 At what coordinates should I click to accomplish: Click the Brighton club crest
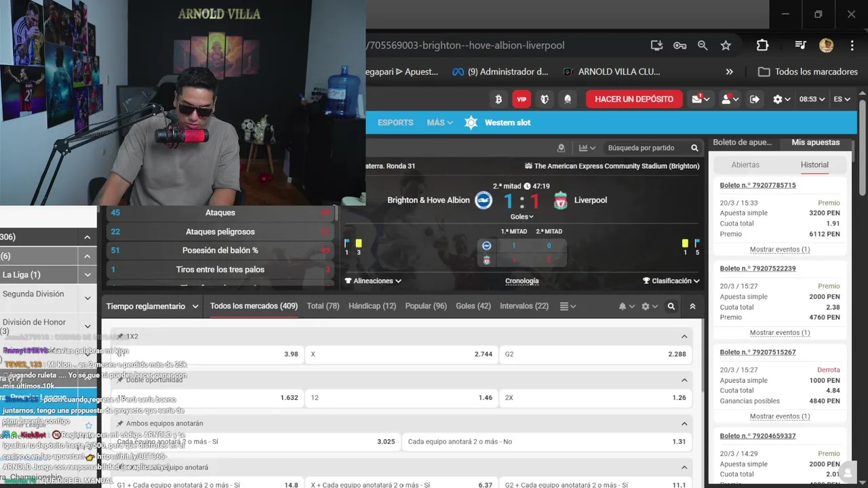484,200
